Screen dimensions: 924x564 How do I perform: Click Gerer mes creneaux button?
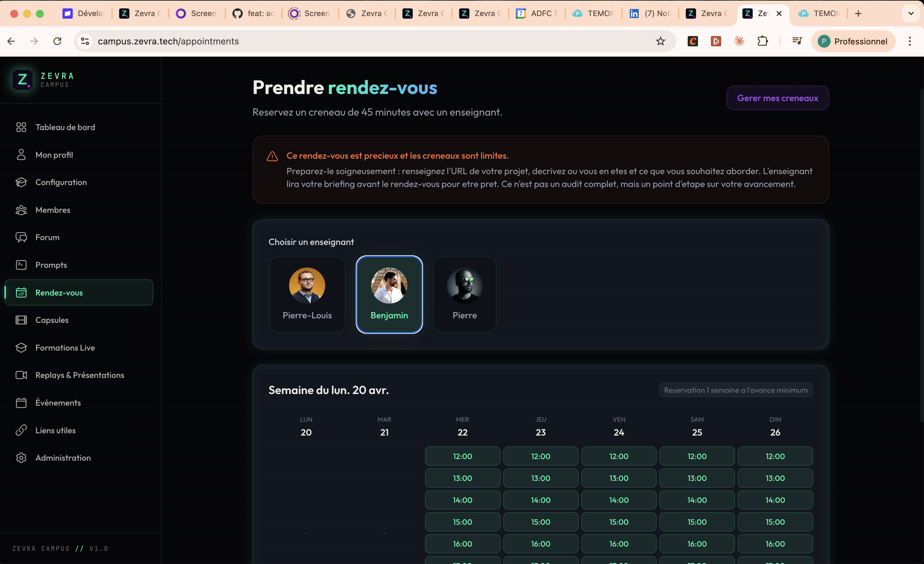click(x=778, y=98)
